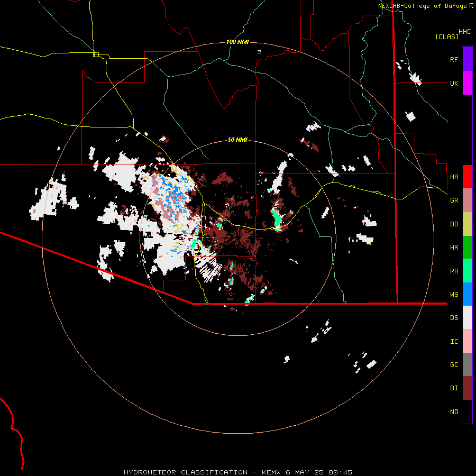Click the RA light green color swatch
Screen dimensions: 476x476
coord(467,271)
